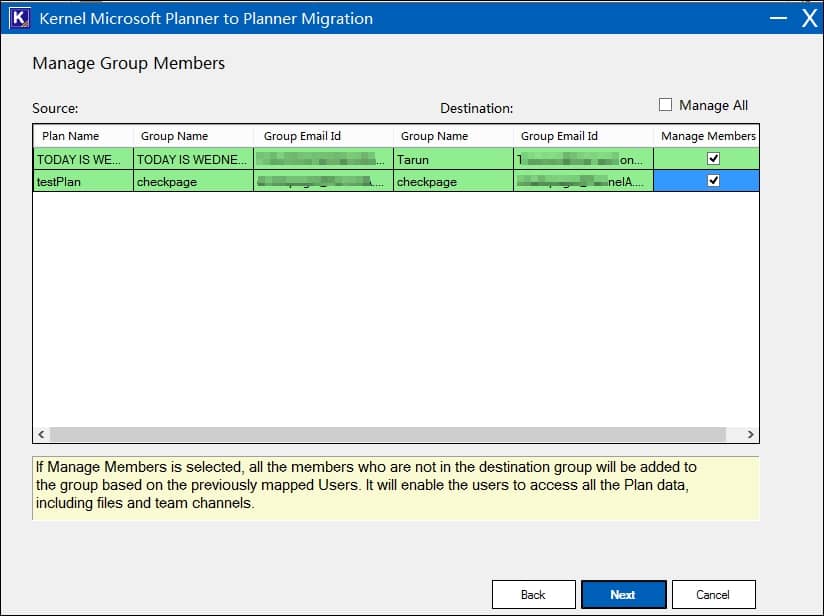Click the source Group Email Id column header

323,136
